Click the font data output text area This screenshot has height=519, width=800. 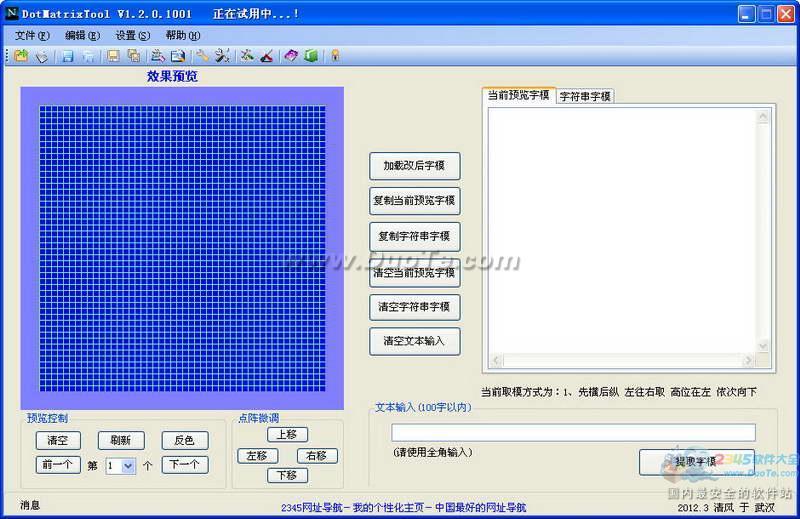(x=621, y=231)
